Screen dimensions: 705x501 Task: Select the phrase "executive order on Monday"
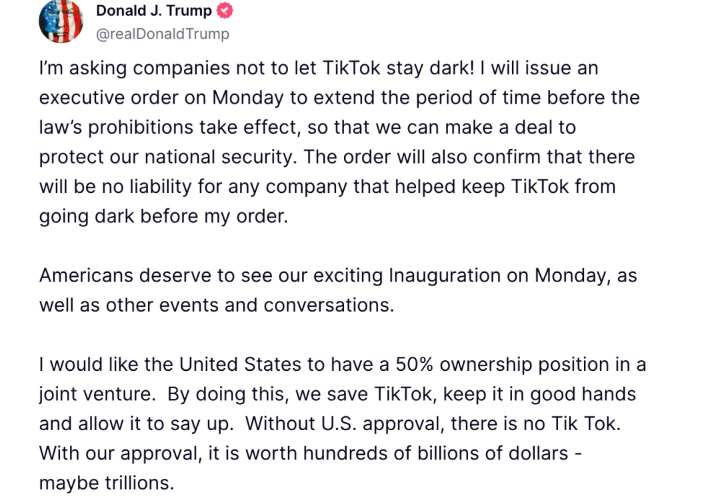[161, 98]
